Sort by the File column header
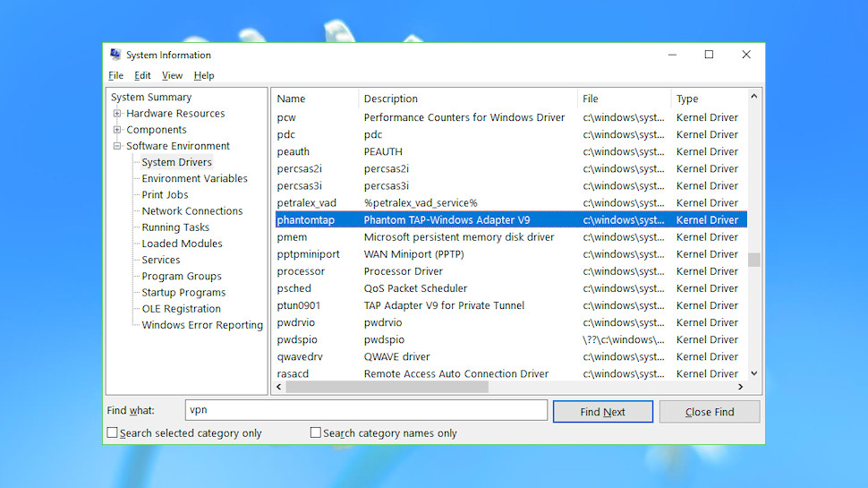The width and height of the screenshot is (868, 488). 624,98
